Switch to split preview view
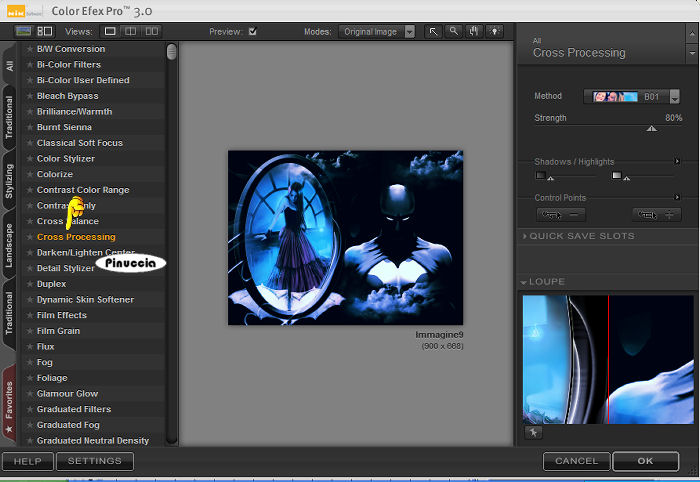Image resolution: width=700 pixels, height=482 pixels. [x=131, y=32]
